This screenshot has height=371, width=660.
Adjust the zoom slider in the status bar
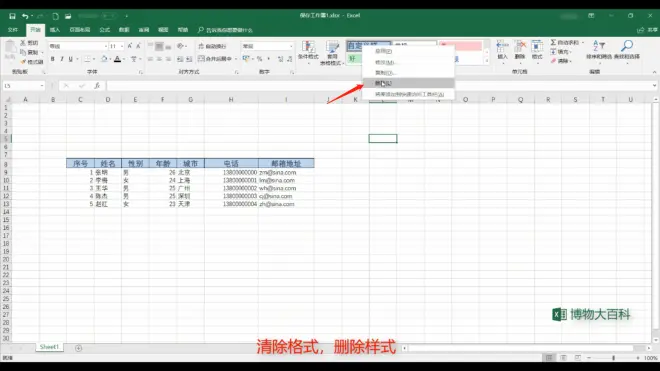click(x=613, y=358)
